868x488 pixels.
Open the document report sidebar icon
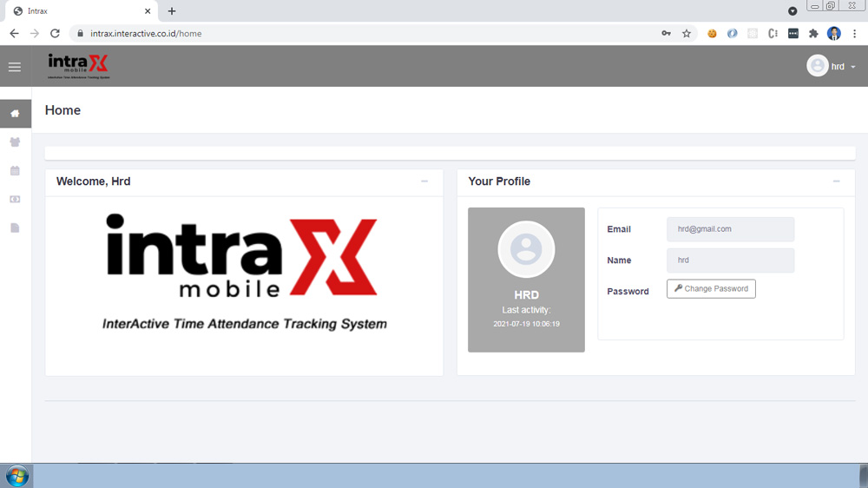[15, 228]
